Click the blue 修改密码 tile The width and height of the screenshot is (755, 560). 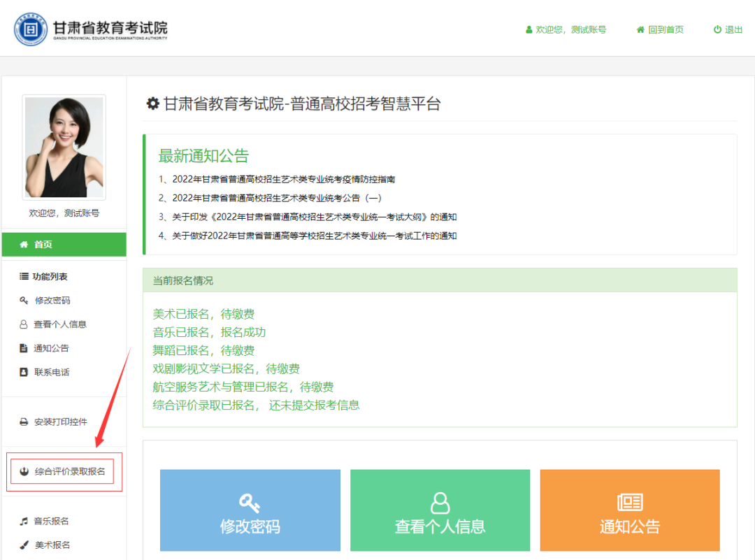click(250, 510)
